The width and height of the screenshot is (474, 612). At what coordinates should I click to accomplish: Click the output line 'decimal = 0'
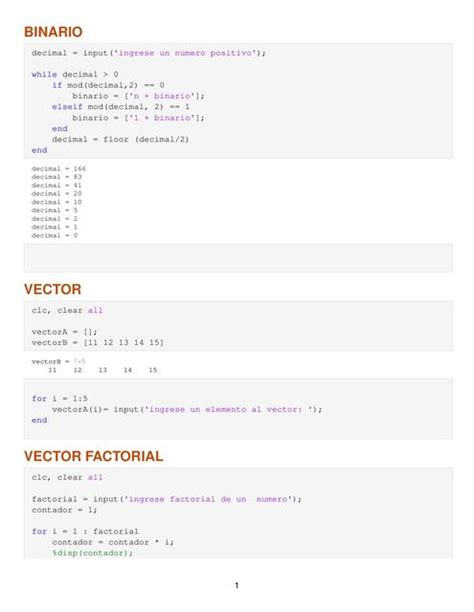55,235
